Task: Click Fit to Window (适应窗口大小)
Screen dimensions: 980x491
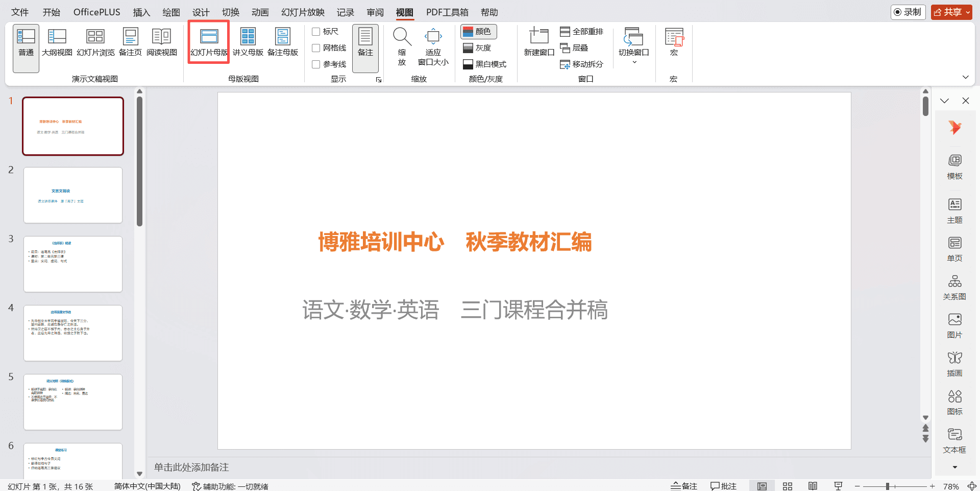Action: coord(433,47)
